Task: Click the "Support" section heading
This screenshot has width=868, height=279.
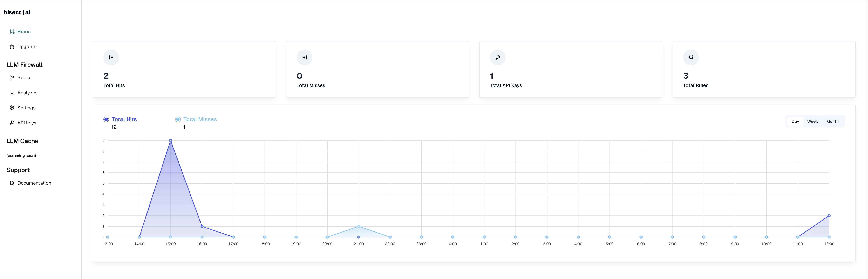Action: 18,170
